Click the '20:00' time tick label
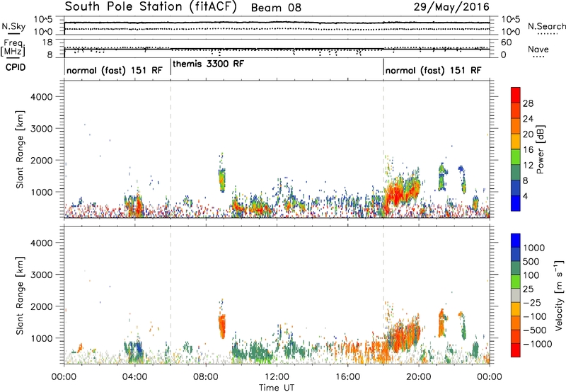The image size is (566, 392). (x=419, y=377)
